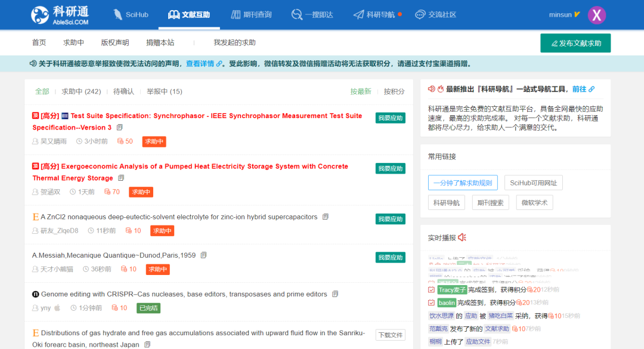Click copy icon after Thermal Energy Storage title
The width and height of the screenshot is (644, 349).
click(x=120, y=178)
